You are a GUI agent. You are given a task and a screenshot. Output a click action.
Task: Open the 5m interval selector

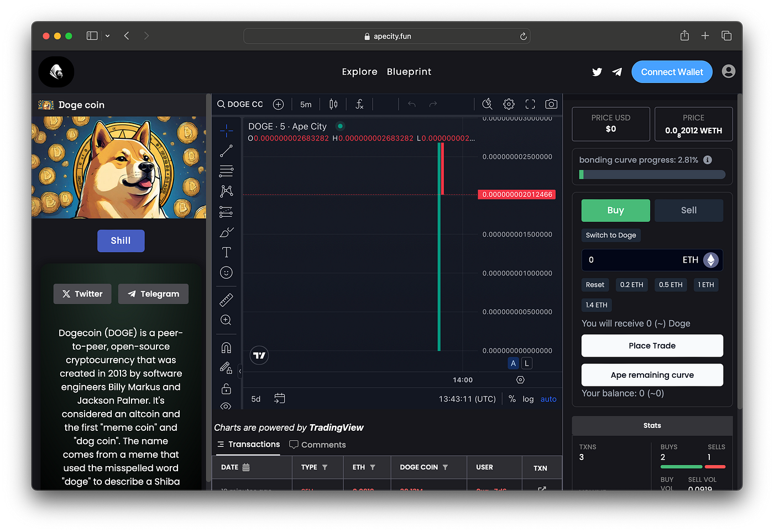[x=306, y=104]
